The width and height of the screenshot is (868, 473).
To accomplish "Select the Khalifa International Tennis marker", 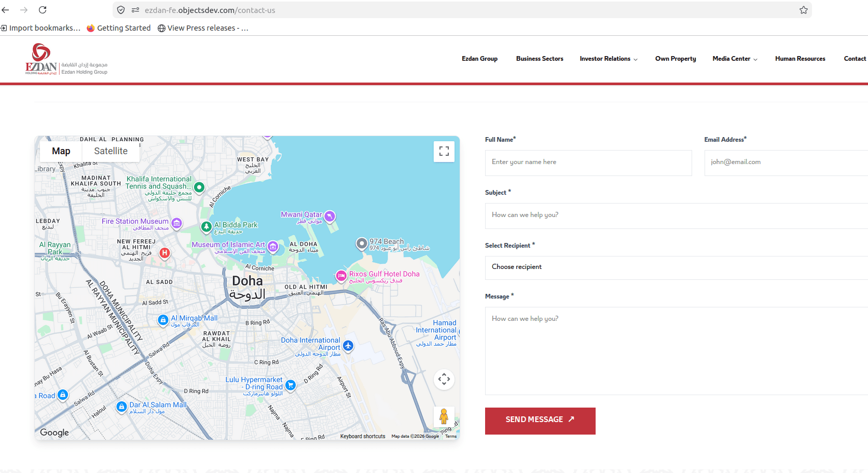I will pos(199,187).
